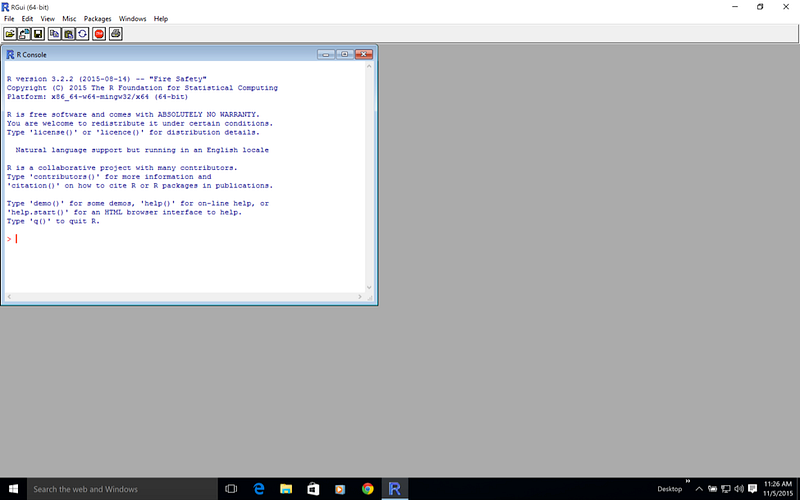Open the Packages menu
This screenshot has height=501, width=800.
coord(97,19)
